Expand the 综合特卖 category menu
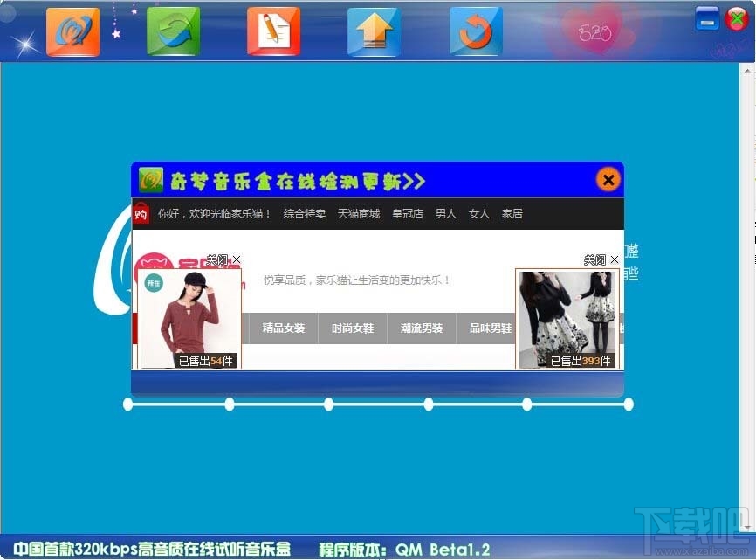 304,212
